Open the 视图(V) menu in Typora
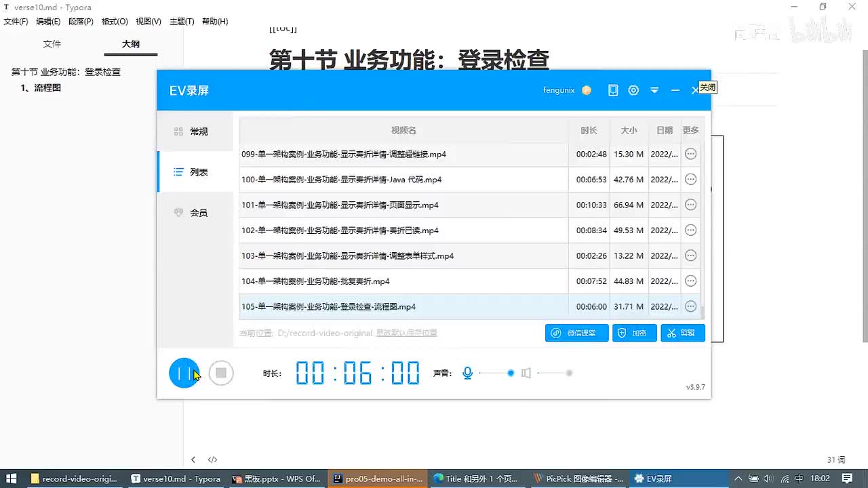 tap(148, 22)
